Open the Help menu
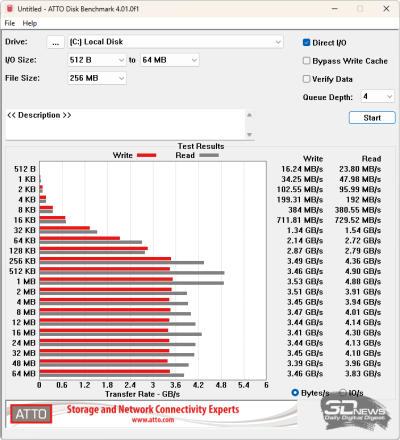The height and width of the screenshot is (440, 400). point(30,23)
